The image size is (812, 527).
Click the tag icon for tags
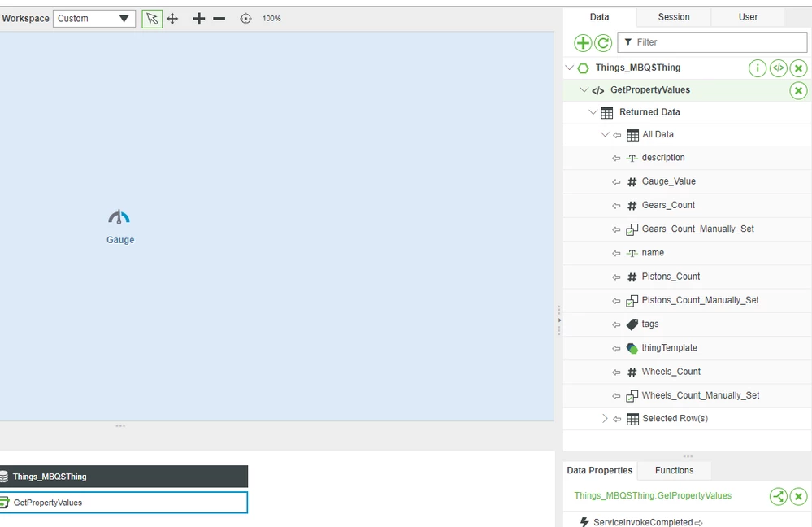tap(632, 324)
